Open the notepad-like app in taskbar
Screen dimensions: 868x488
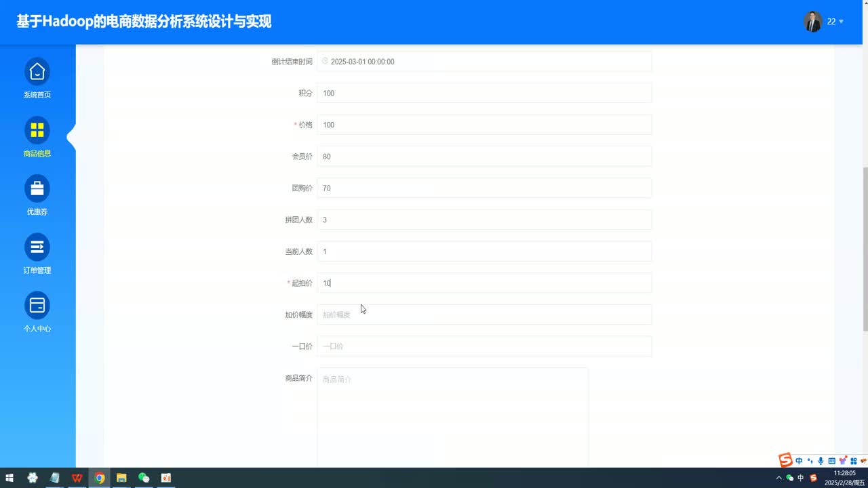(55, 478)
